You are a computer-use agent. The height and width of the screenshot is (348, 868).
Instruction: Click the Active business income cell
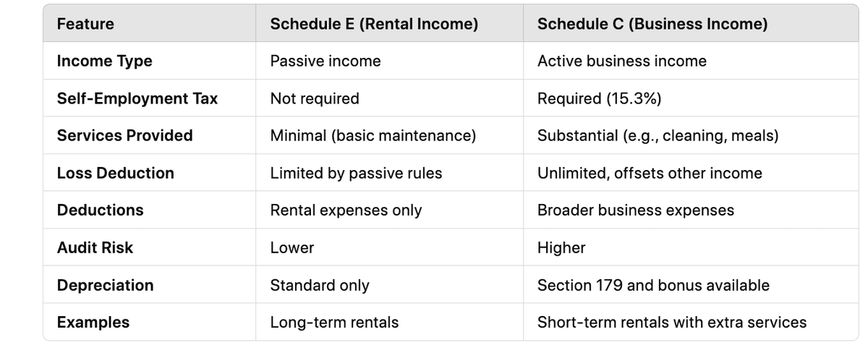(x=622, y=61)
